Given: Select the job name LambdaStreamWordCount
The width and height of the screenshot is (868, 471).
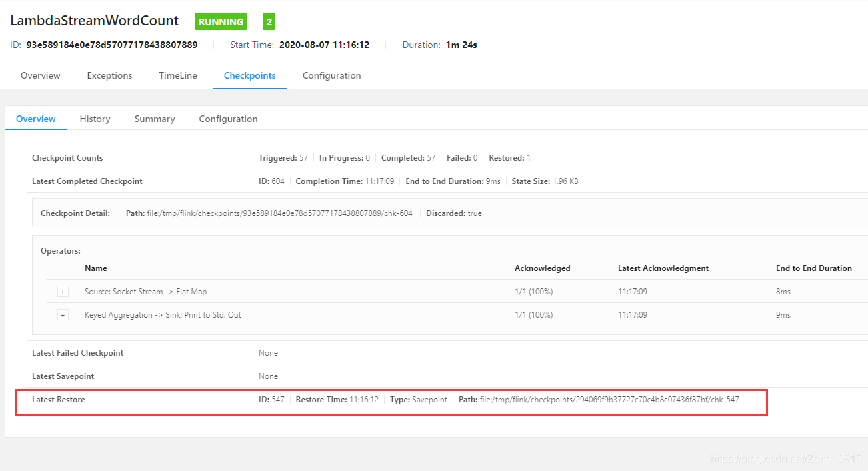Looking at the screenshot, I should [x=94, y=21].
